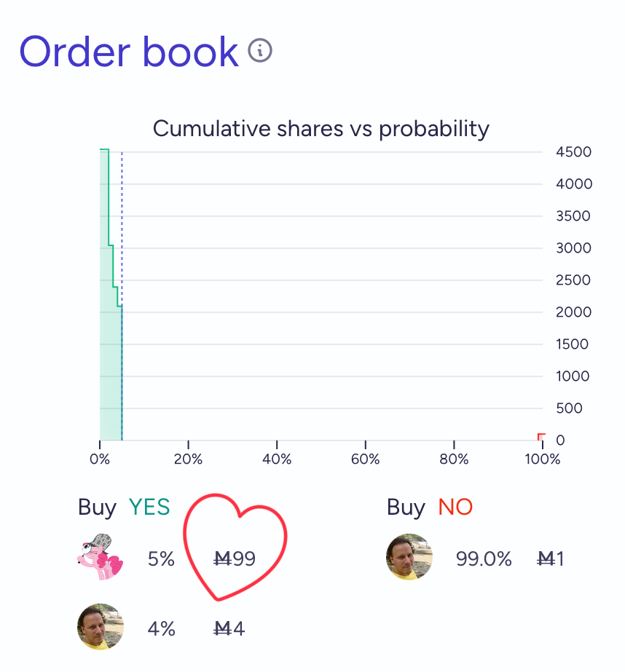Open the pink pony avatar profile
The height and width of the screenshot is (672, 625).
click(101, 557)
